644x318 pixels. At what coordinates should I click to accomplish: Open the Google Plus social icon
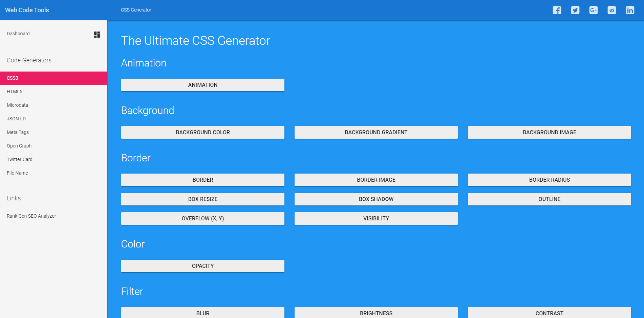point(594,10)
